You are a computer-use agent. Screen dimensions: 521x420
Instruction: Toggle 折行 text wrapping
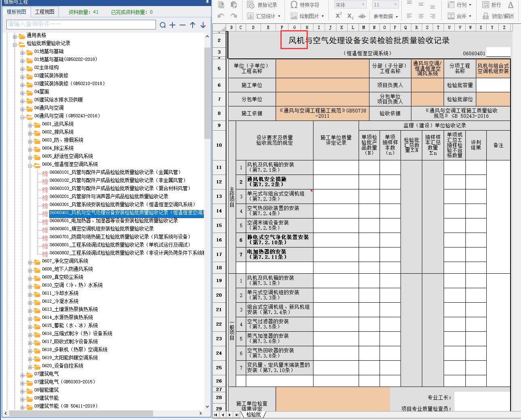click(492, 5)
